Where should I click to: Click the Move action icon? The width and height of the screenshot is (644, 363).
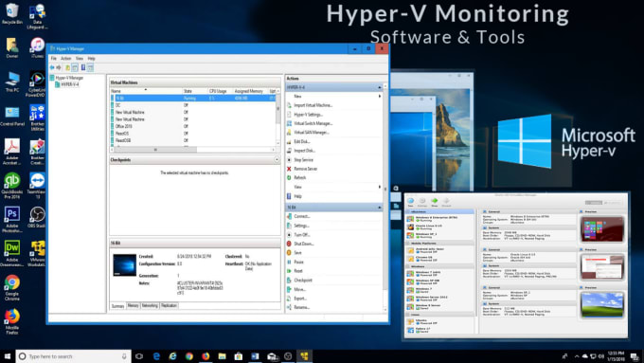pos(289,289)
